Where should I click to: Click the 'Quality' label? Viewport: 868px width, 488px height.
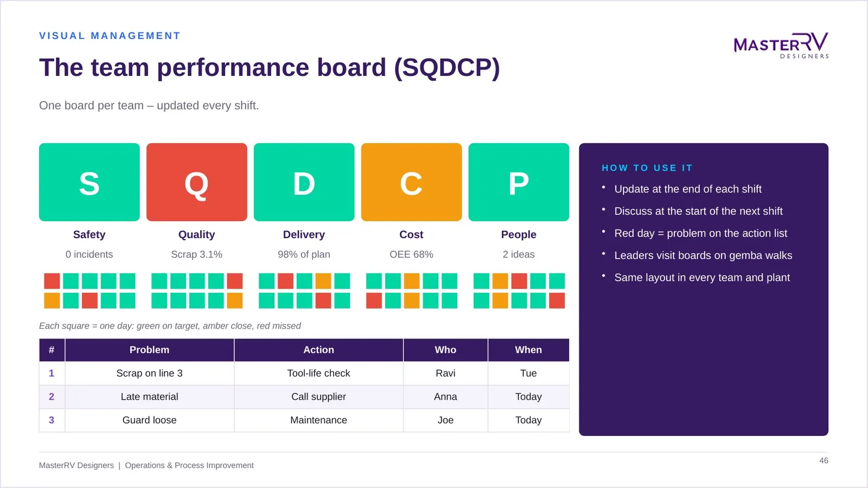coord(197,235)
